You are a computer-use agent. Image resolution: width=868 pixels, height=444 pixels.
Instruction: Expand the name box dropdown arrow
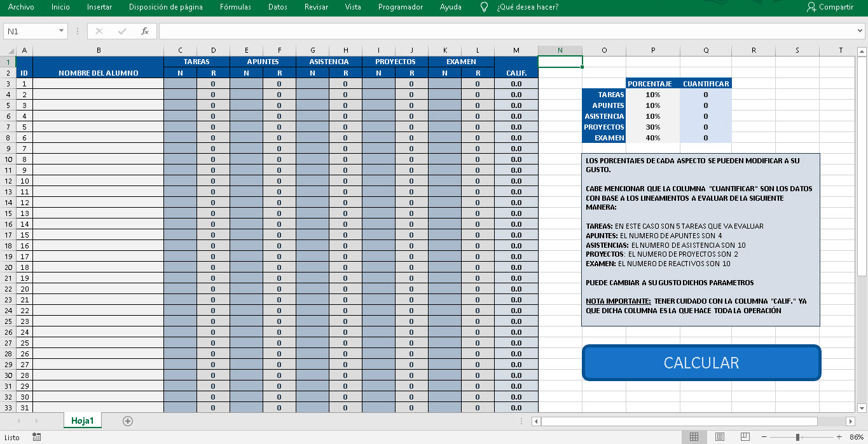[x=62, y=31]
